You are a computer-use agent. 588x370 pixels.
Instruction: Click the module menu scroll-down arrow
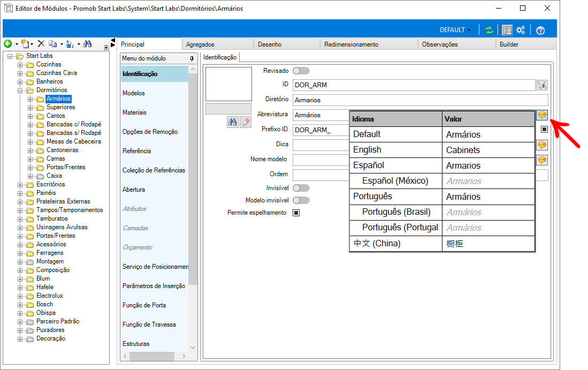coord(193,348)
